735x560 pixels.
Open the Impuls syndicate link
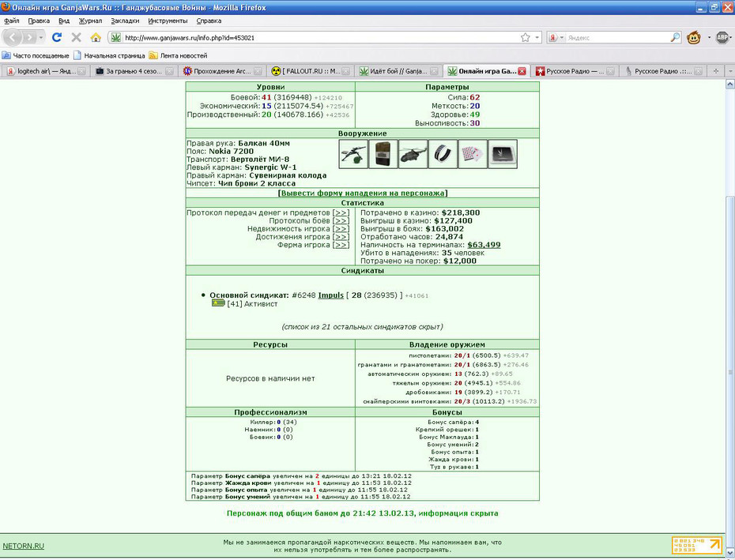point(331,295)
